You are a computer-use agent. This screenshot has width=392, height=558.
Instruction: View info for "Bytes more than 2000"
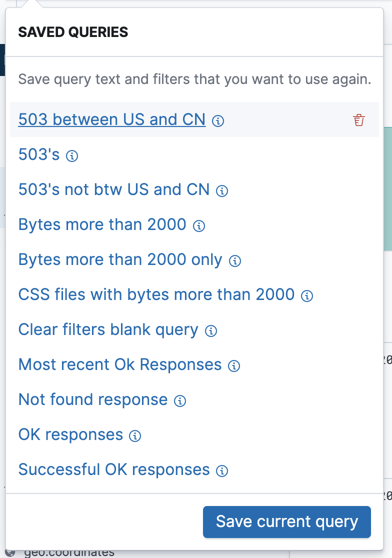198,226
